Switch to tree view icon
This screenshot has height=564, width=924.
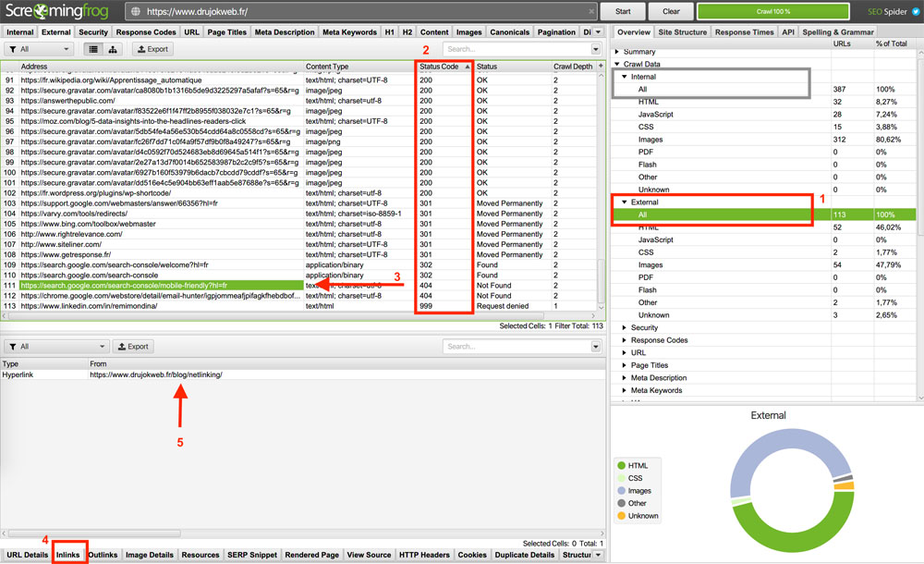coord(113,49)
